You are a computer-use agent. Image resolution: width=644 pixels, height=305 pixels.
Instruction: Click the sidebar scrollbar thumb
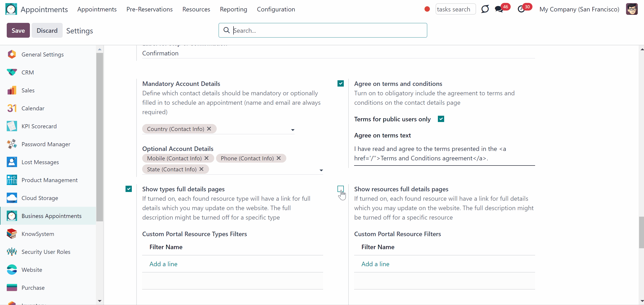100,137
